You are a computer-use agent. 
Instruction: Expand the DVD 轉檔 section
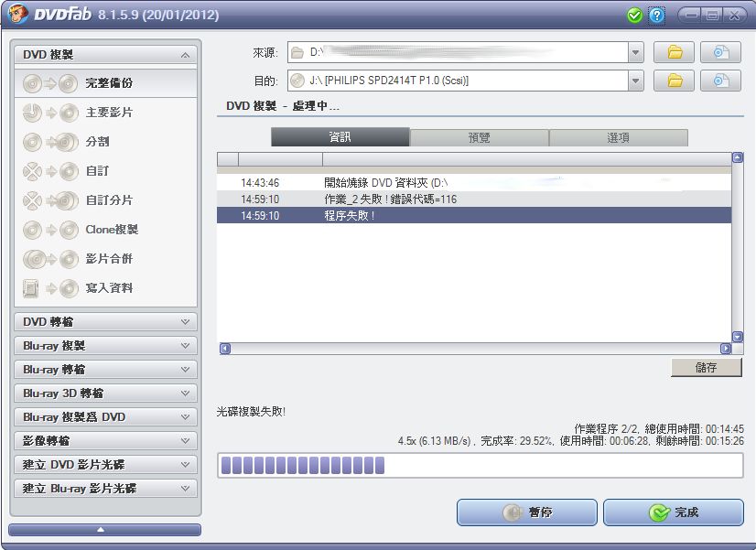pyautogui.click(x=105, y=321)
